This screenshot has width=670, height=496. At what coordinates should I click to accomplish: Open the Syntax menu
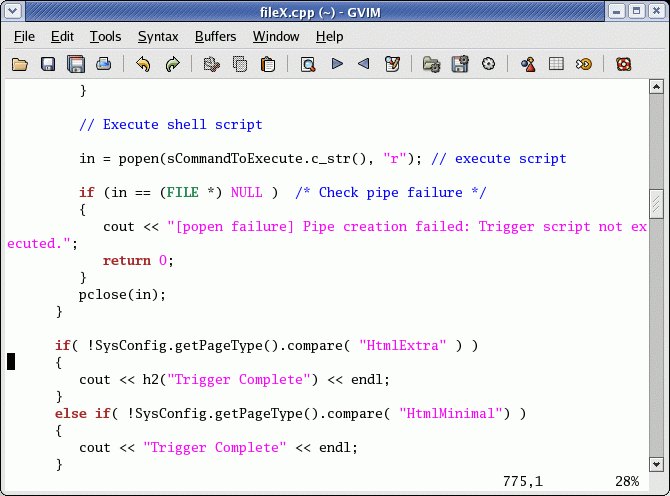158,37
